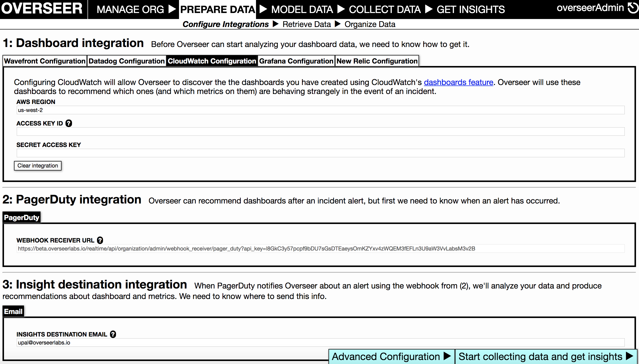Click the Access Key ID help icon

(x=69, y=123)
